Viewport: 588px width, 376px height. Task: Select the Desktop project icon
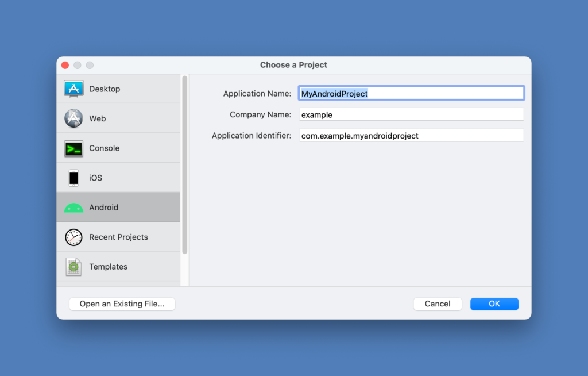coord(73,89)
